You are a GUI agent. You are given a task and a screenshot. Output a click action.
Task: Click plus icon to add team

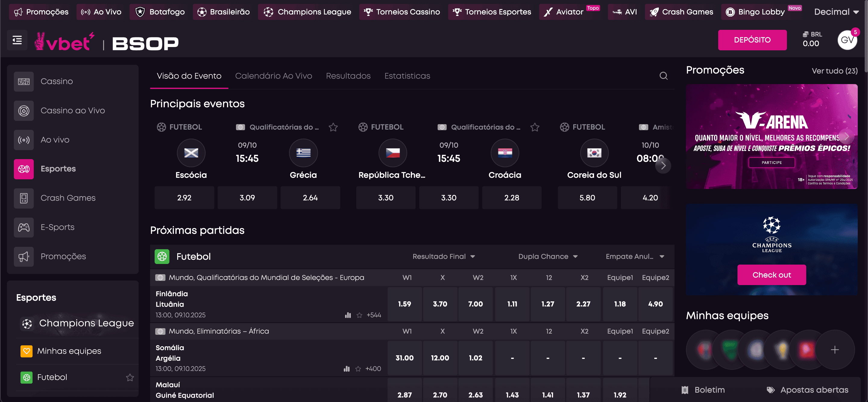tap(834, 350)
